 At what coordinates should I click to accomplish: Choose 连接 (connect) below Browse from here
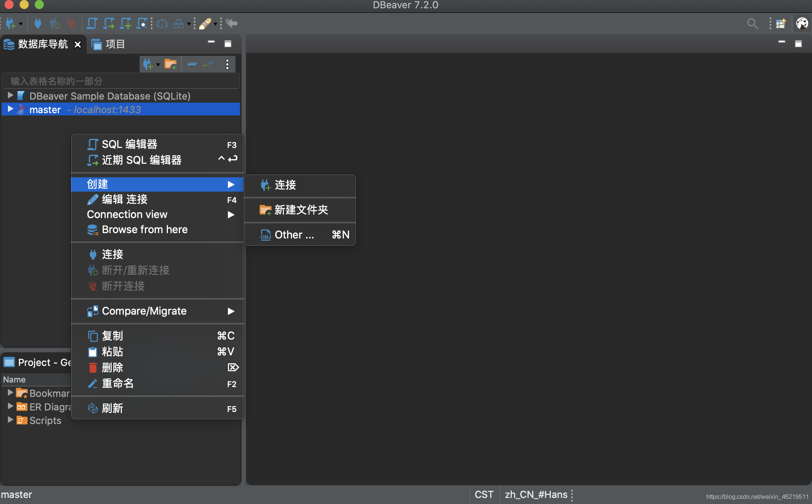pyautogui.click(x=157, y=254)
